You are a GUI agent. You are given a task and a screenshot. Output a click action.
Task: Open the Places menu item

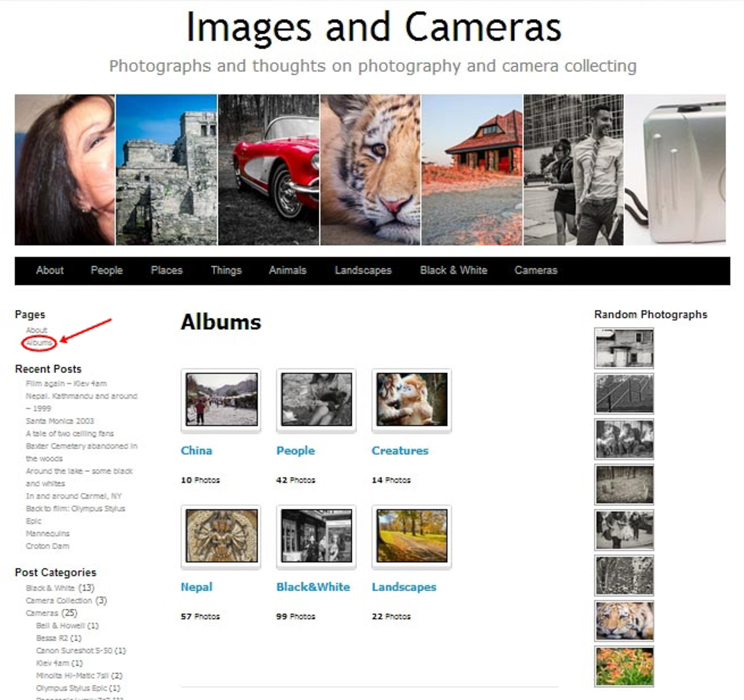click(x=167, y=270)
